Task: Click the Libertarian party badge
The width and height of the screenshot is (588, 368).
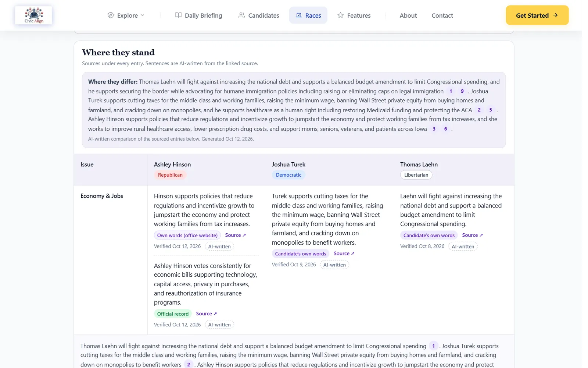Action: (416, 175)
